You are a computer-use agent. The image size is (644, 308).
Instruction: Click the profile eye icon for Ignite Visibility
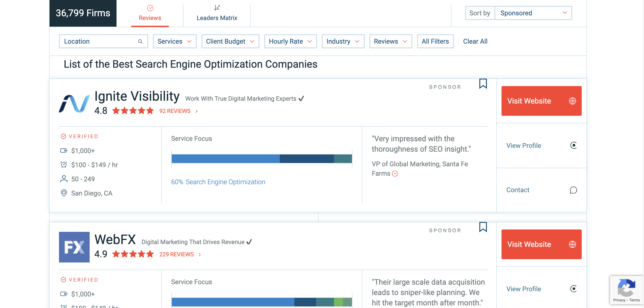[573, 145]
